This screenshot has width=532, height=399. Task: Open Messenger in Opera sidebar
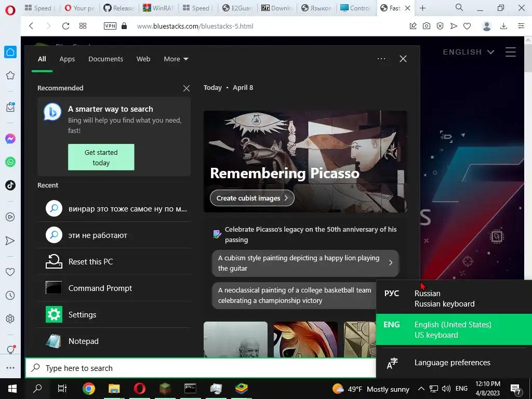(x=10, y=139)
